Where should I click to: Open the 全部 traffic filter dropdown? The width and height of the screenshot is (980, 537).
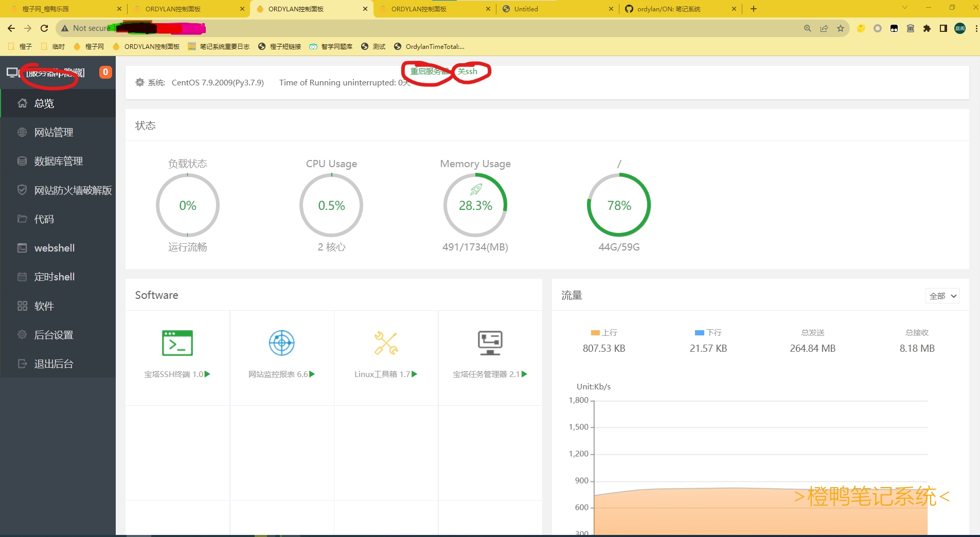point(941,296)
